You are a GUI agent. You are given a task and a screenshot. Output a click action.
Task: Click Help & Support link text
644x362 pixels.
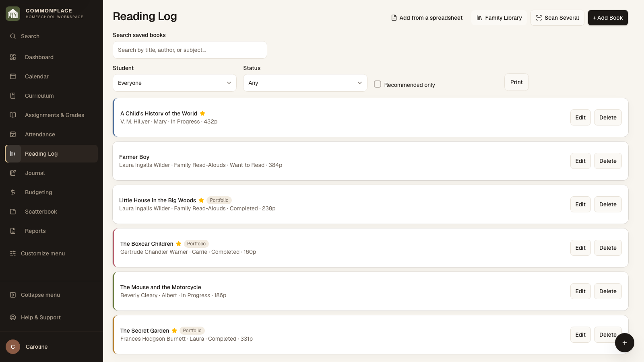(41, 317)
